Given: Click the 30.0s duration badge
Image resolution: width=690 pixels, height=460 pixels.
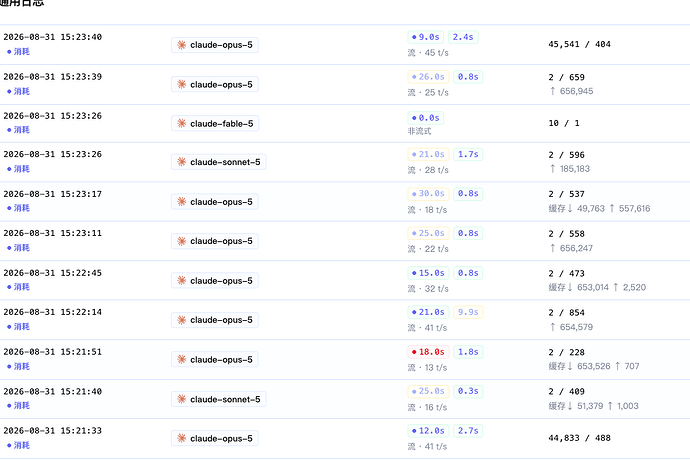Looking at the screenshot, I should coord(429,194).
